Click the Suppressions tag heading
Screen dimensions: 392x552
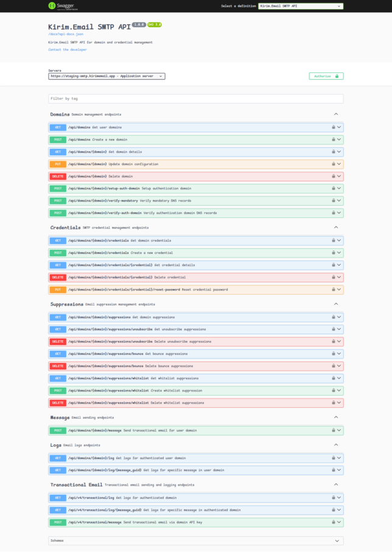click(x=67, y=304)
